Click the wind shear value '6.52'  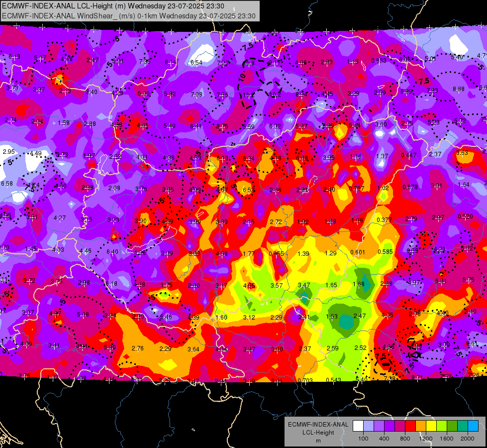point(248,190)
